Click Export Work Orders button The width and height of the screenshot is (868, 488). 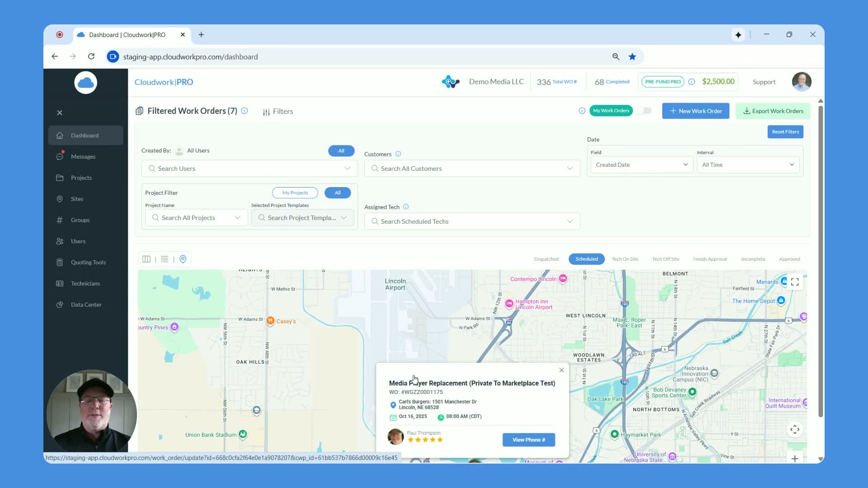tap(773, 111)
